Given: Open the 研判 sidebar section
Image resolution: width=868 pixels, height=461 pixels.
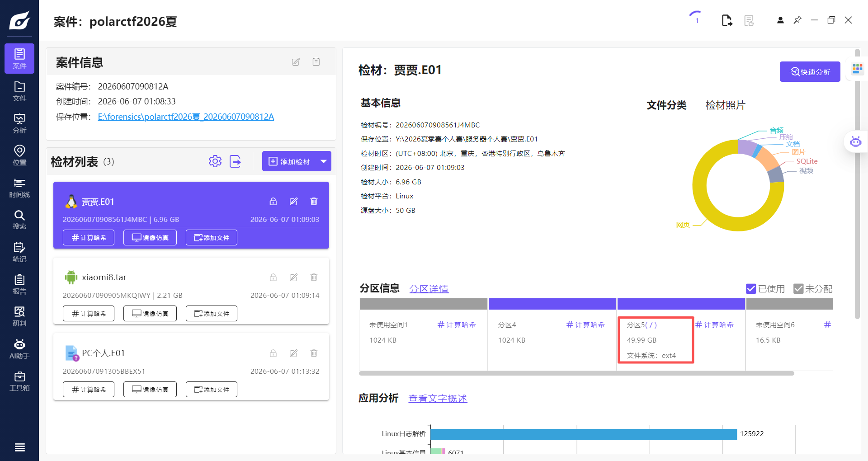Looking at the screenshot, I should tap(19, 316).
